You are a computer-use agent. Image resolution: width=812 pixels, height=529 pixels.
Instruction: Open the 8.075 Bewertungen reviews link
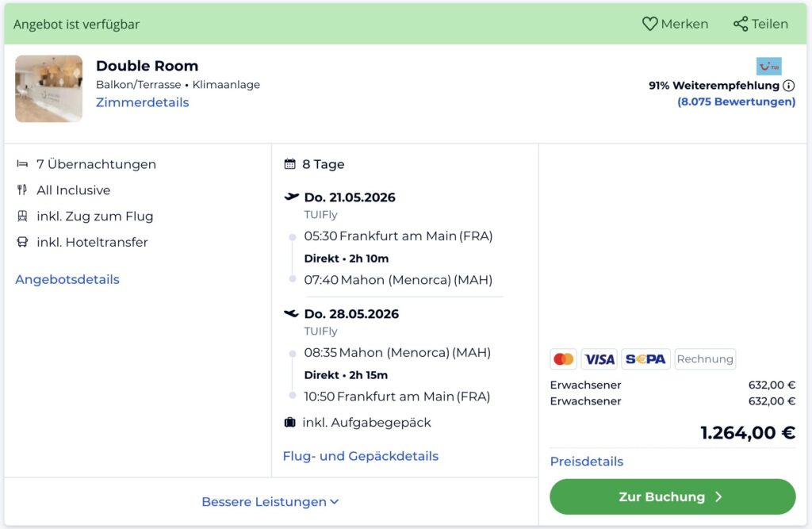tap(736, 102)
